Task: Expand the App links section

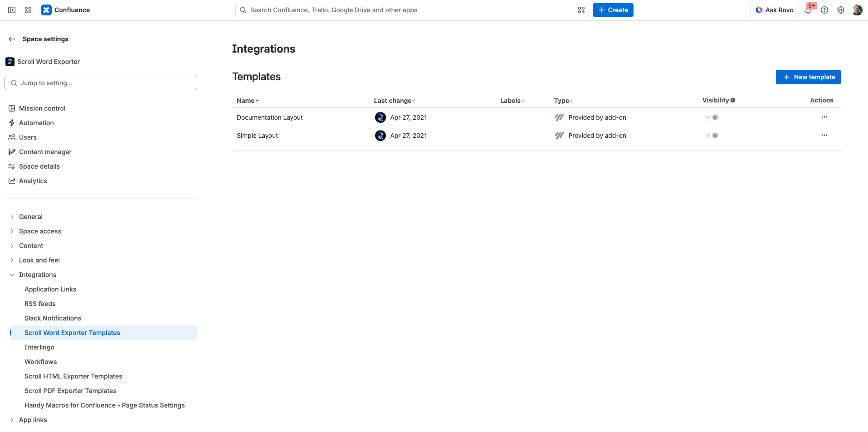Action: point(12,420)
